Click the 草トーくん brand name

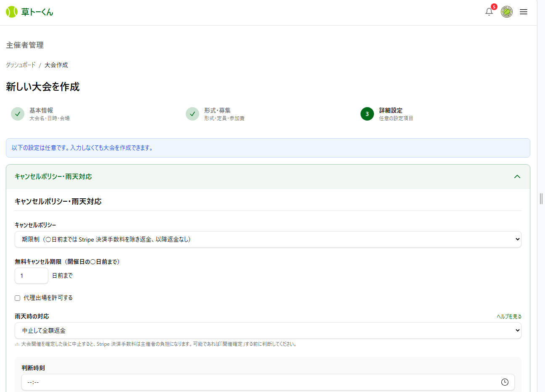37,12
